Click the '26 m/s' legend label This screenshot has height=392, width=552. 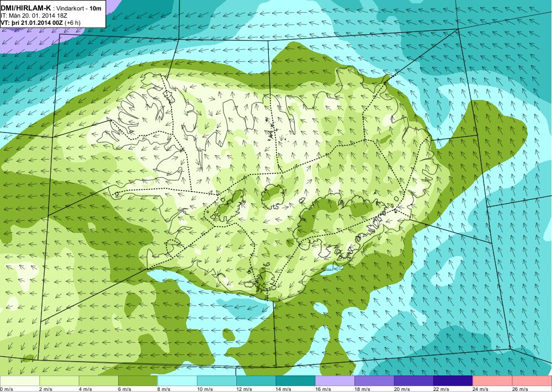520,389
